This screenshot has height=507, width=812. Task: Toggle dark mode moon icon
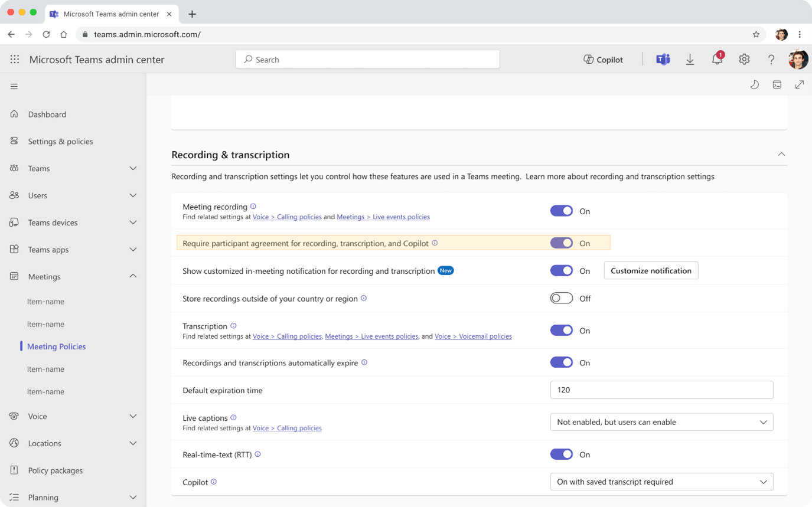pos(754,85)
